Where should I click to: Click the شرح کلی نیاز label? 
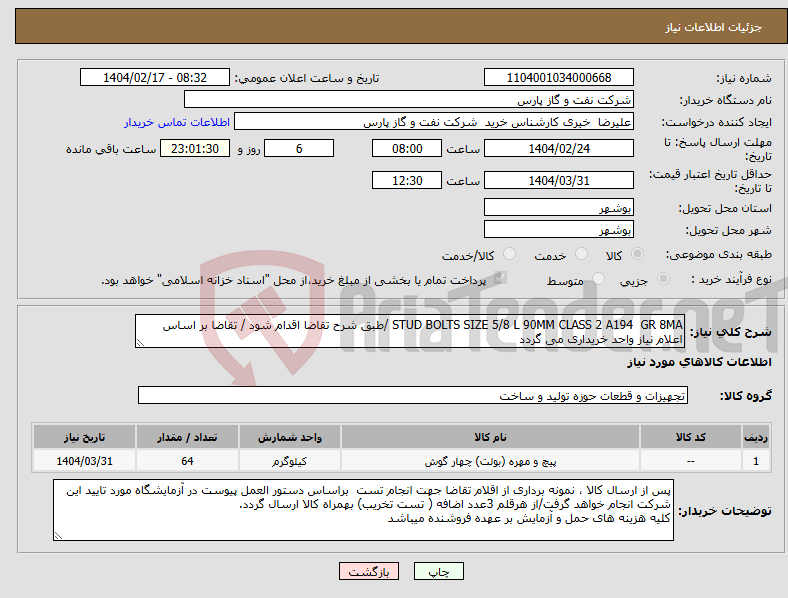point(730,332)
